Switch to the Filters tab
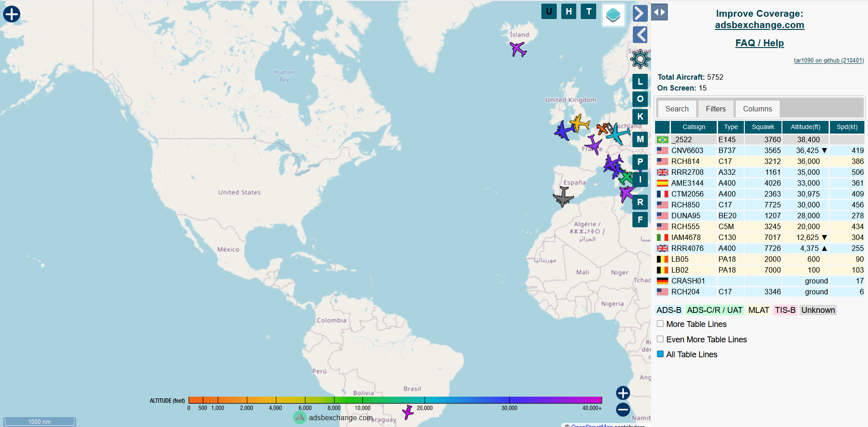868x427 pixels. click(716, 109)
